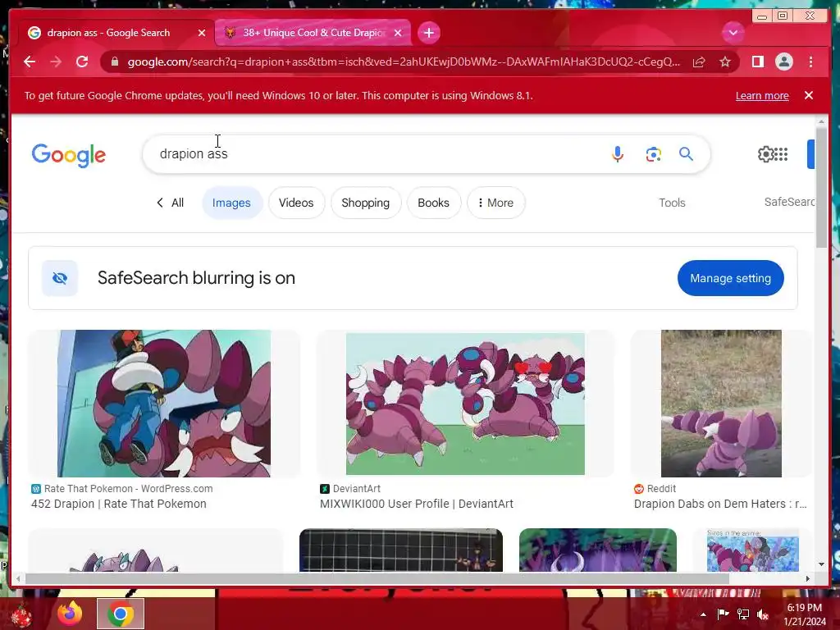Open the Drapion Dabs on Dem Haters link

point(720,504)
